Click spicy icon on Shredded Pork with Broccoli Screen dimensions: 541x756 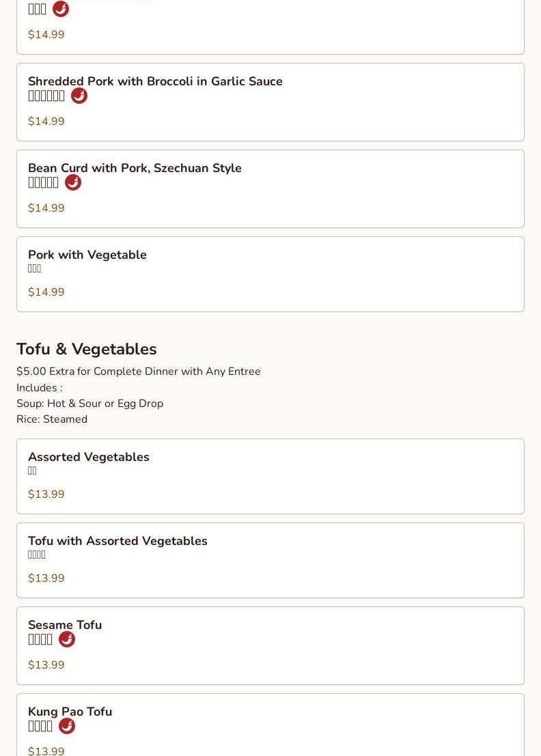tap(79, 96)
